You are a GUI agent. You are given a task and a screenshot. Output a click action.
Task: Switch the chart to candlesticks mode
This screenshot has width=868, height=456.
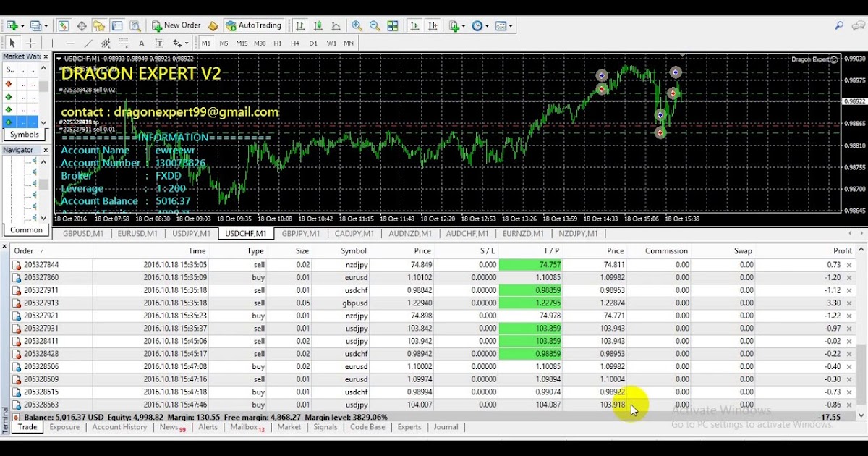point(318,25)
